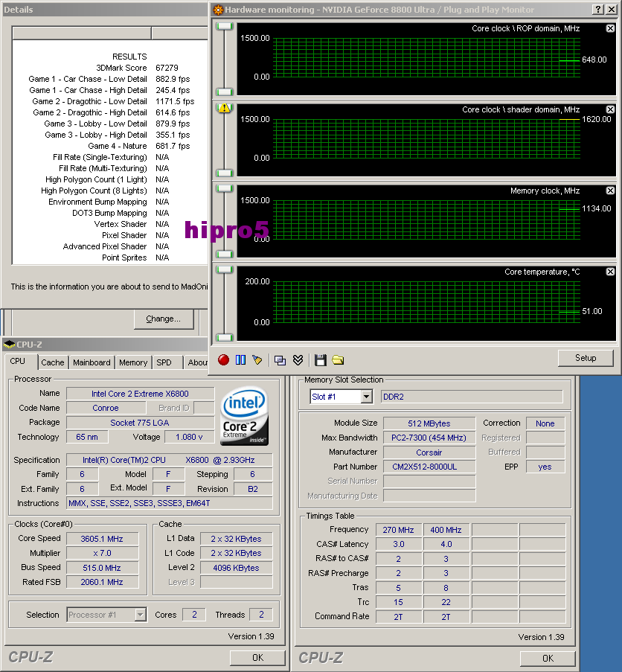622x672 pixels.
Task: Click OK in the CPU-Z CPU window
Action: (257, 657)
